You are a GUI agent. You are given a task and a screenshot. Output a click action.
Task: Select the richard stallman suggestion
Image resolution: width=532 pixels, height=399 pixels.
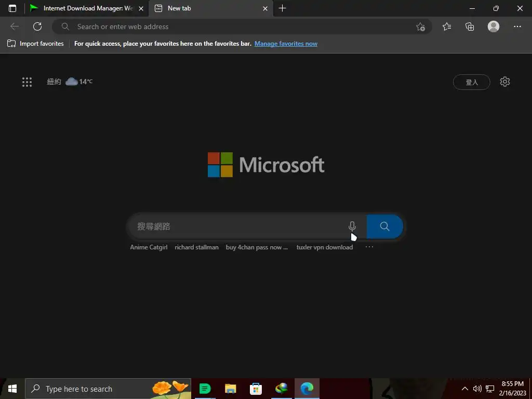[x=196, y=247]
